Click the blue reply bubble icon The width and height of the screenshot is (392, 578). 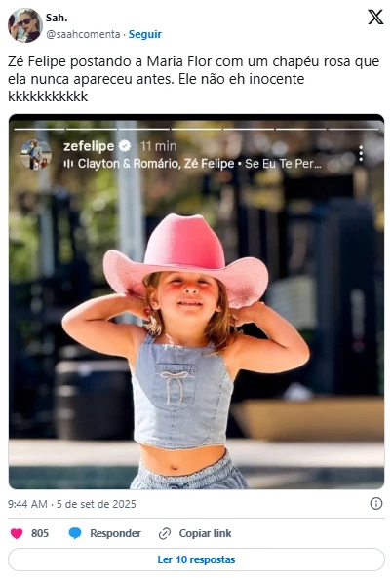coord(75,533)
